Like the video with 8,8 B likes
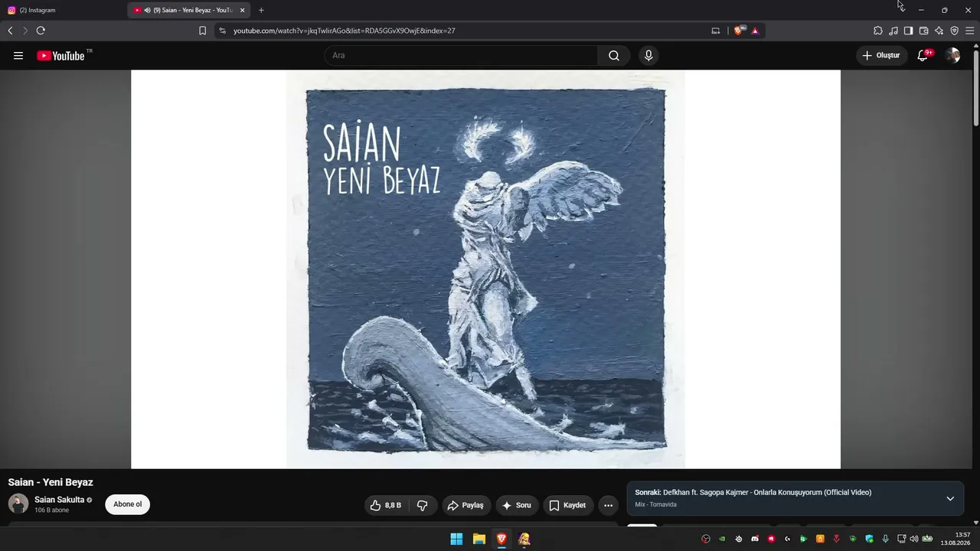The image size is (980, 551). [x=387, y=505]
